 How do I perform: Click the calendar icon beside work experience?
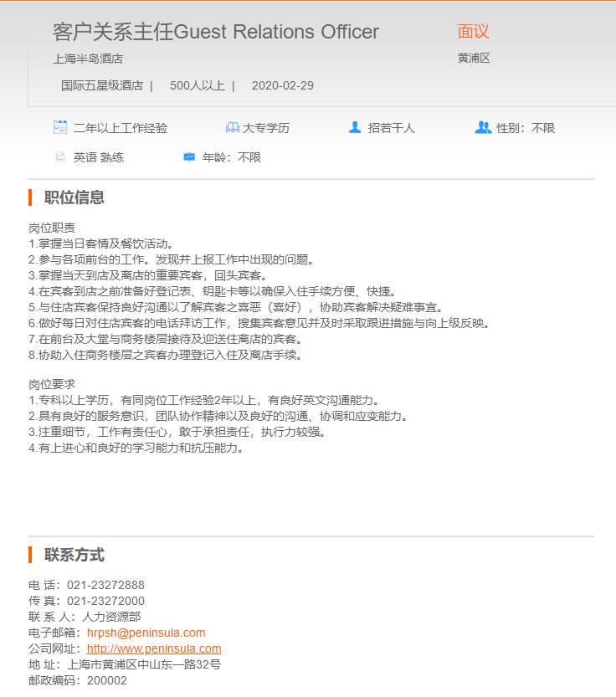pyautogui.click(x=60, y=127)
